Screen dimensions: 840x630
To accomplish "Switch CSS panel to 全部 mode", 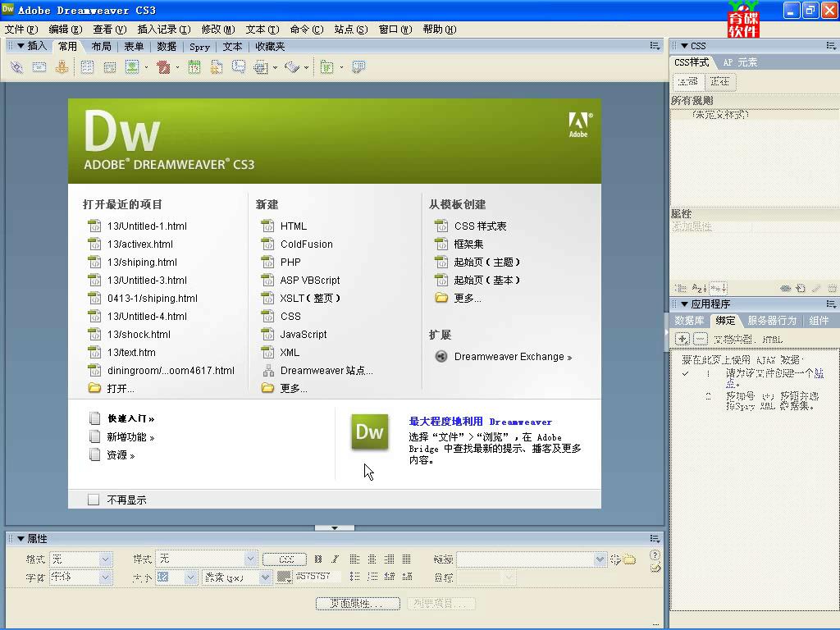I will pyautogui.click(x=687, y=82).
